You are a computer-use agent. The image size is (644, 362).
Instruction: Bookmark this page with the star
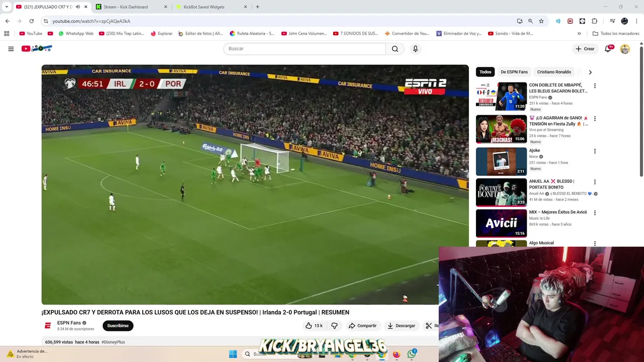point(541,21)
